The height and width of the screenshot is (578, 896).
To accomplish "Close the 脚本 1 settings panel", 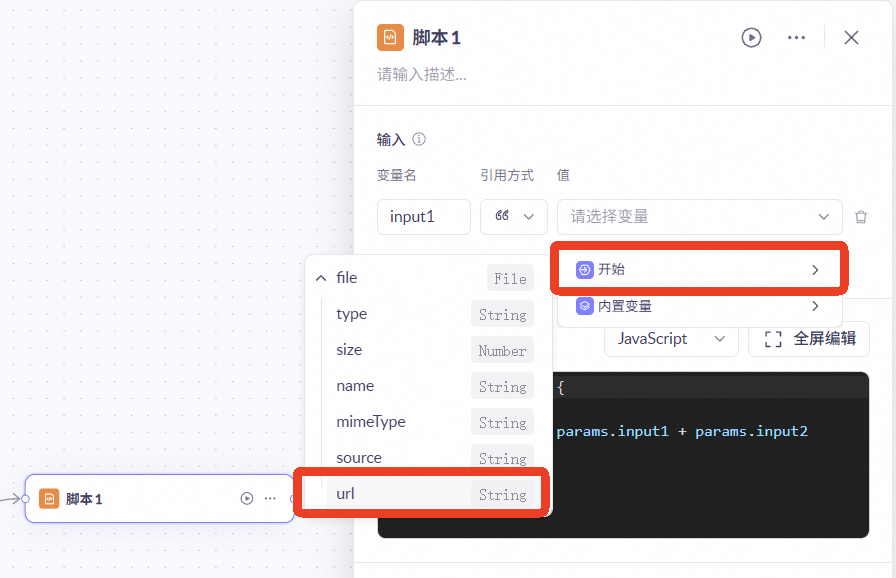I will [x=851, y=38].
